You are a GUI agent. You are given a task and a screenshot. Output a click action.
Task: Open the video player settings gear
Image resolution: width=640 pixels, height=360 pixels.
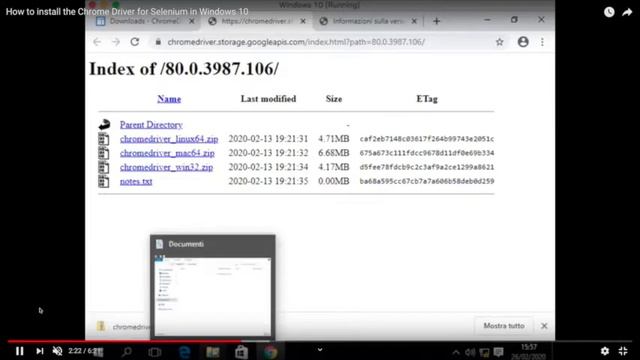(605, 351)
